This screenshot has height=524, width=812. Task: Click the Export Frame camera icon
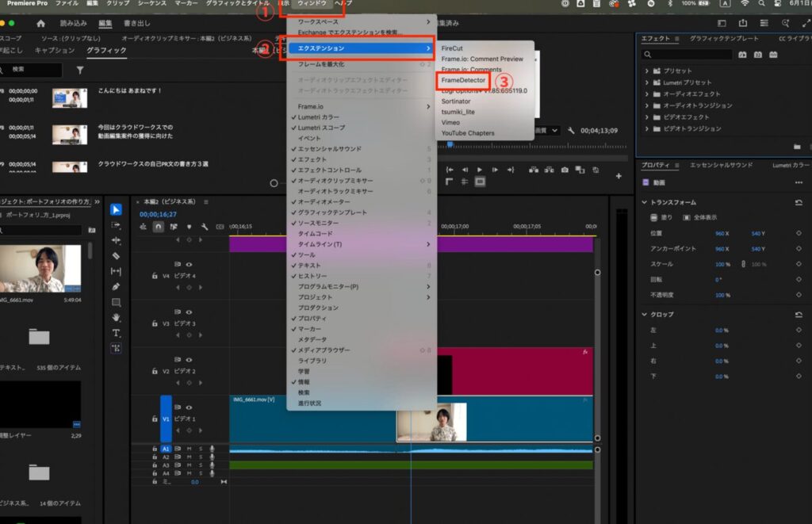click(x=565, y=170)
